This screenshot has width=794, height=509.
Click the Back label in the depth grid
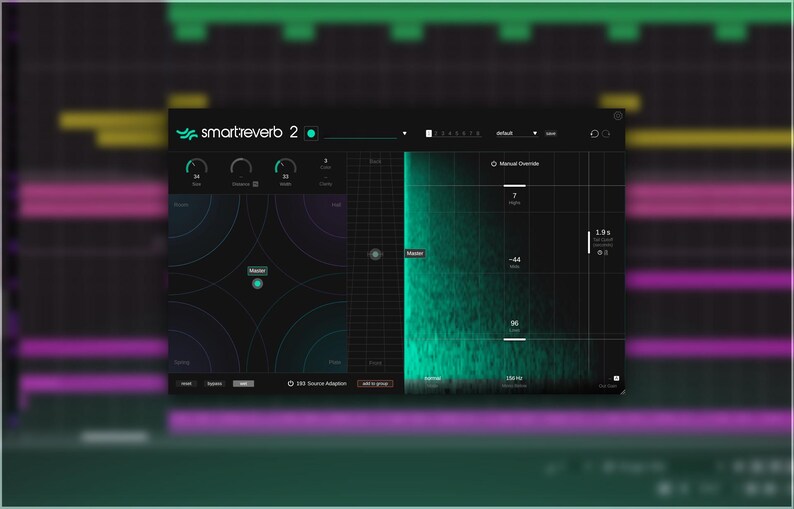pyautogui.click(x=375, y=162)
